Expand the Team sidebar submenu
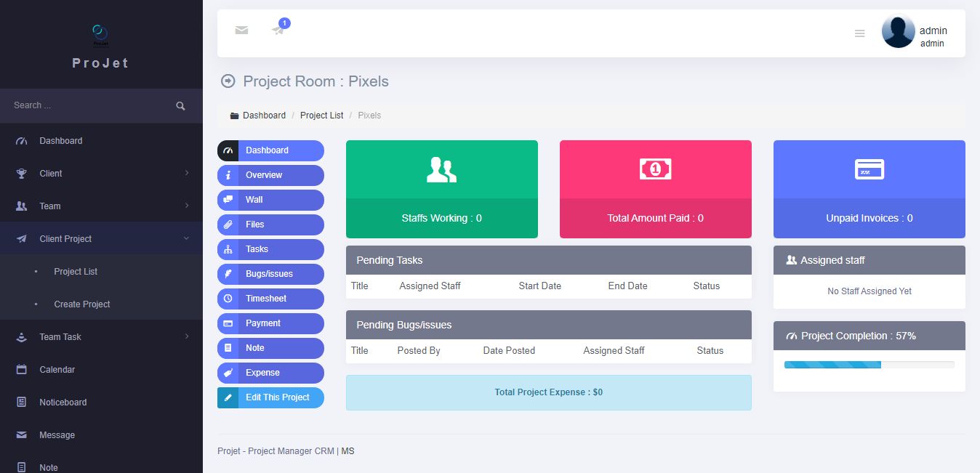This screenshot has width=980, height=473. pos(101,206)
